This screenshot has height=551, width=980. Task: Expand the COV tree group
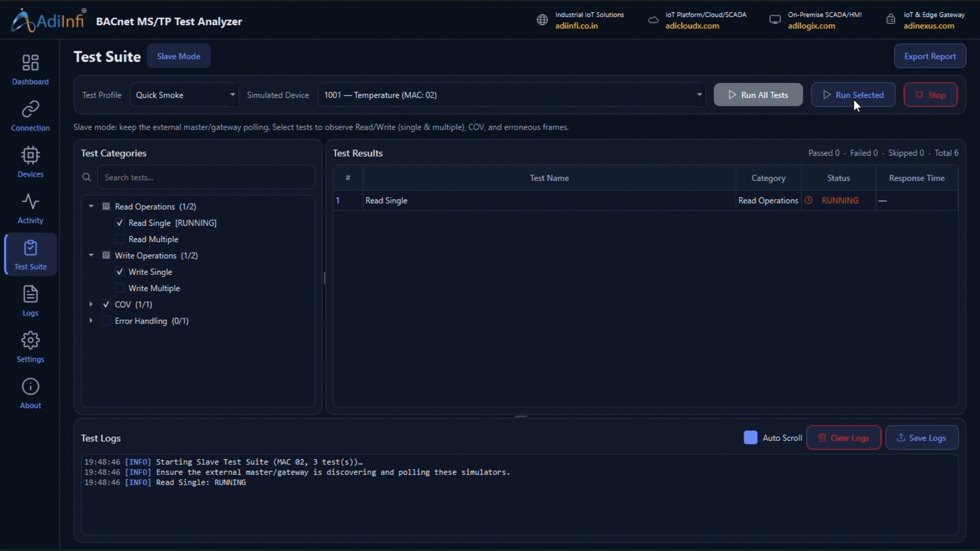coord(91,304)
